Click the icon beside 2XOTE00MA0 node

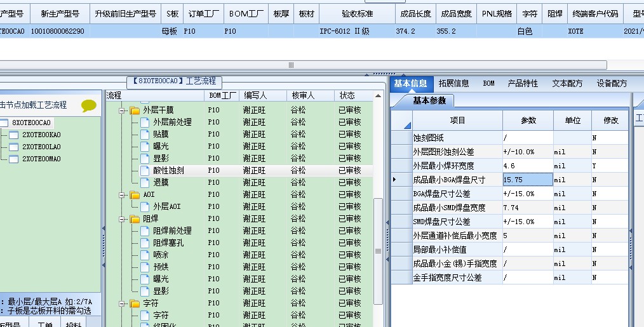coord(13,159)
